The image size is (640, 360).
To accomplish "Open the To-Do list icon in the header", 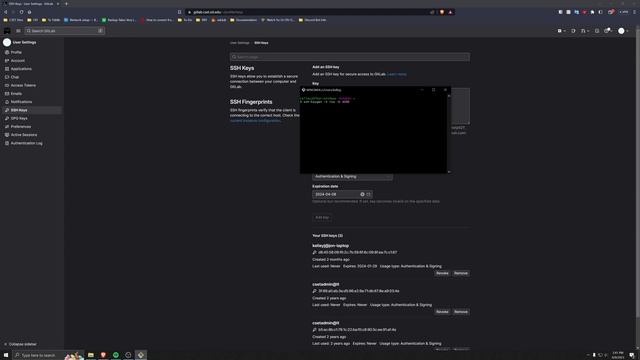I will click(597, 31).
